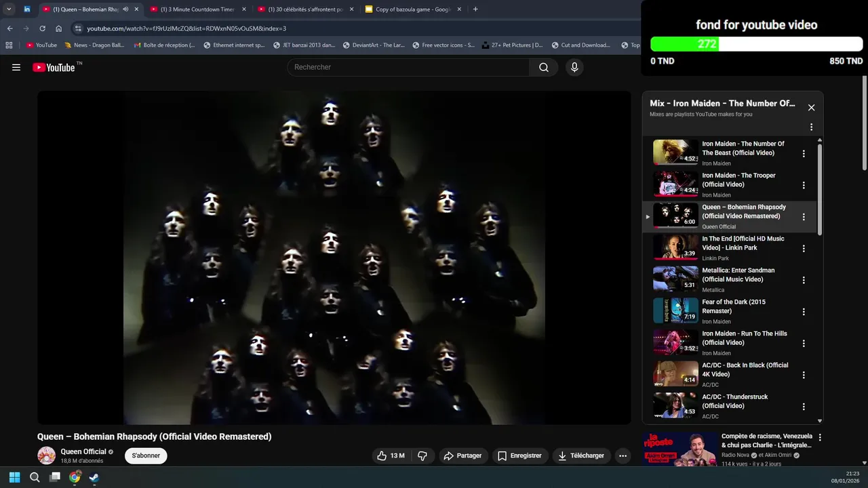
Task: Open the DeviantArt bookmark
Action: (373, 45)
